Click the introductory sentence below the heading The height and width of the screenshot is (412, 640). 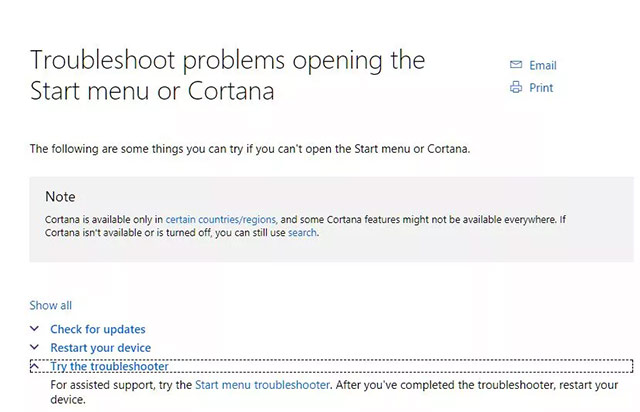coord(250,149)
